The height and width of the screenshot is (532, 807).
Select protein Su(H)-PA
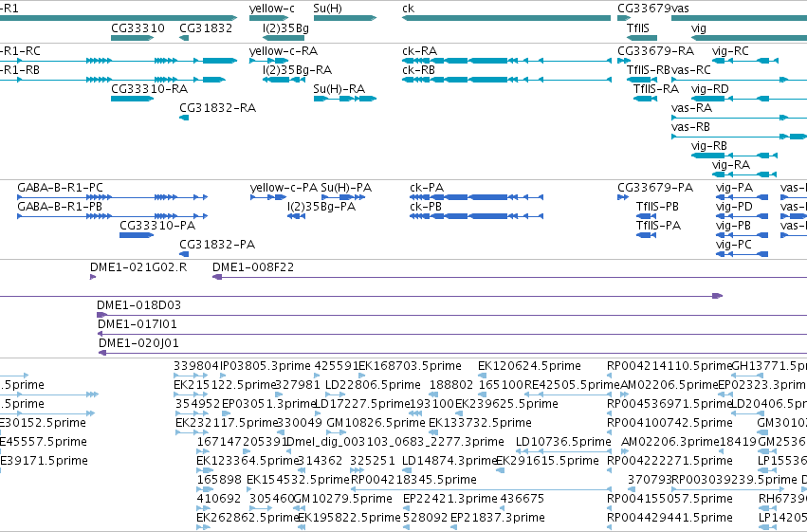[346, 188]
